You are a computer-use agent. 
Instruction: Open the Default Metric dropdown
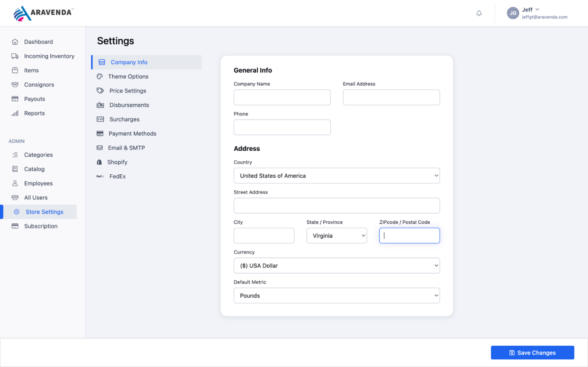(x=337, y=295)
